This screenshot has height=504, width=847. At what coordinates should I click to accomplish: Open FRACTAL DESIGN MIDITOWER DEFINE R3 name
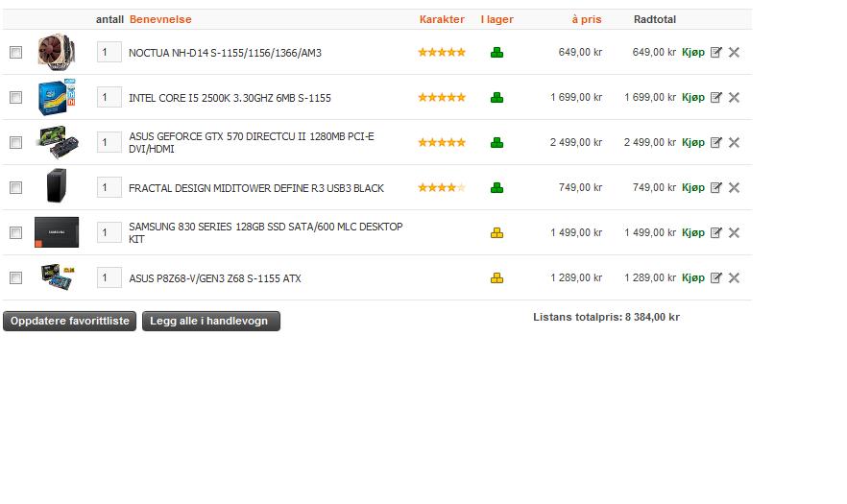tap(256, 188)
